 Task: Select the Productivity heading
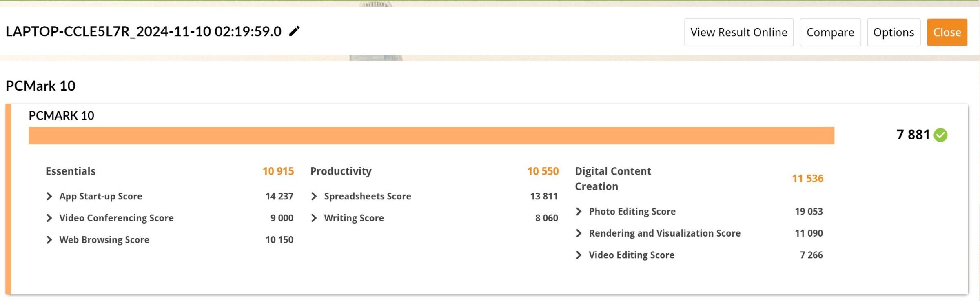(341, 171)
